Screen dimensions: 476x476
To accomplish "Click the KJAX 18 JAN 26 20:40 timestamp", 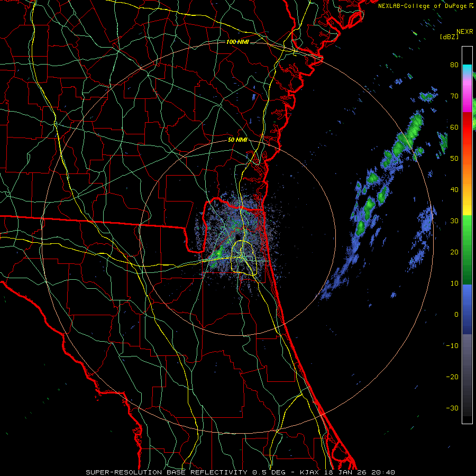I will tap(347, 472).
